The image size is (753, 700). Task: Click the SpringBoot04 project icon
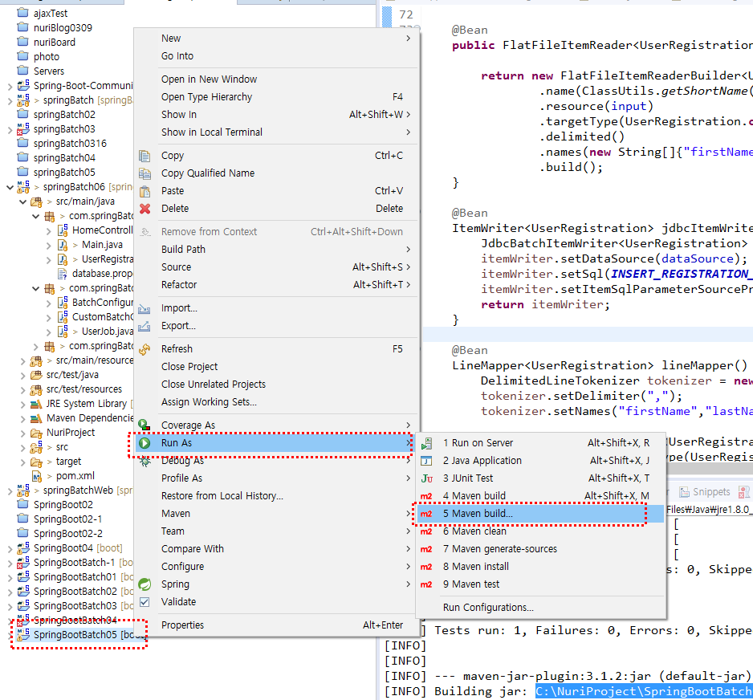pyautogui.click(x=23, y=547)
